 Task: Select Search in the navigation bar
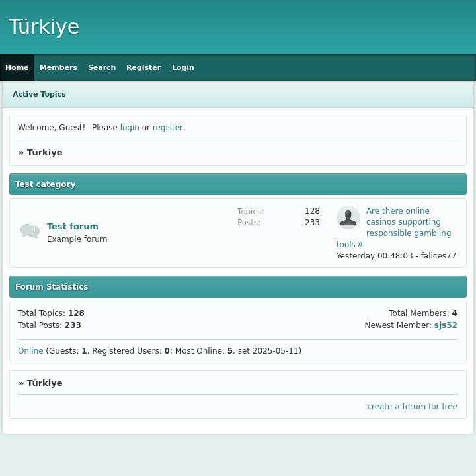coord(102,67)
